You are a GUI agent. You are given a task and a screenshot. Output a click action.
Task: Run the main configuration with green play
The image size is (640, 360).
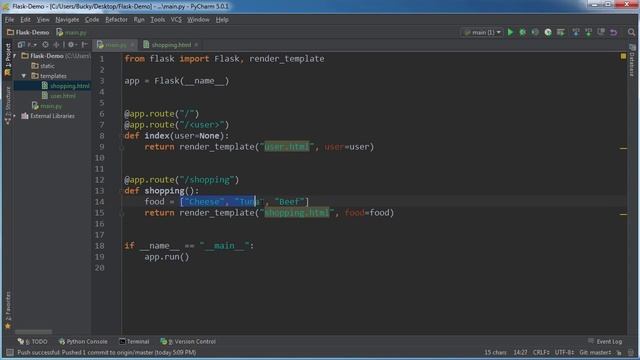tap(510, 32)
